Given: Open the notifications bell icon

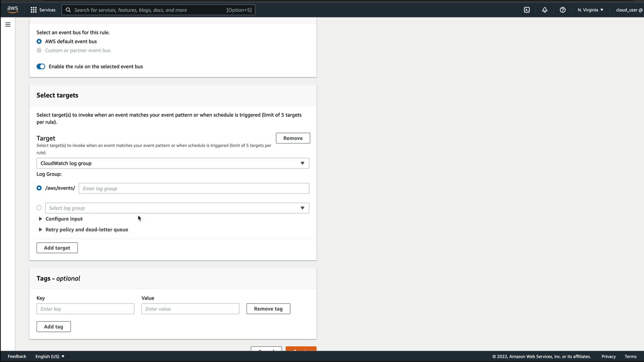Looking at the screenshot, I should point(545,10).
